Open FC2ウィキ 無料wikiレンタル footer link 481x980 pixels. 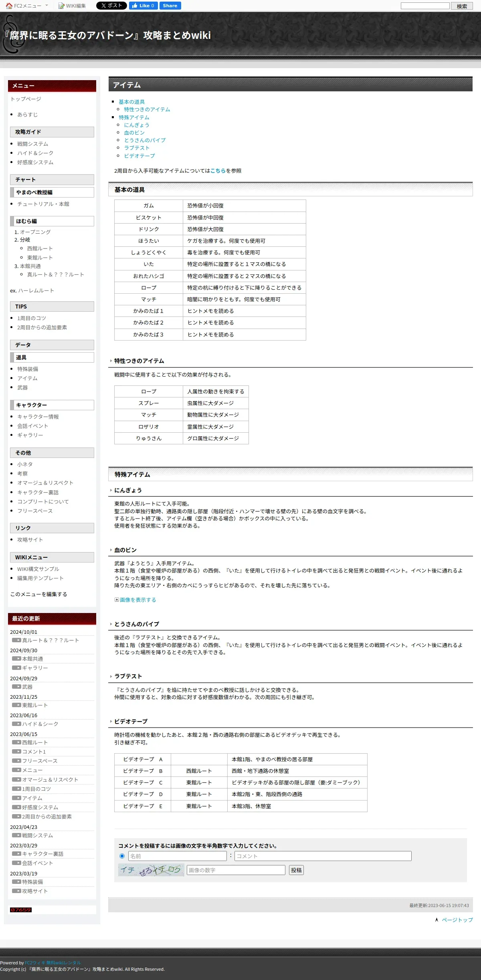click(53, 963)
